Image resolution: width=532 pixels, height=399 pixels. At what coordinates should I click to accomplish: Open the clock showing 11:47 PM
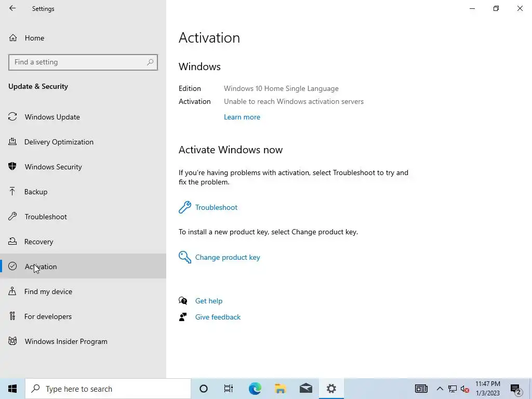pyautogui.click(x=487, y=389)
